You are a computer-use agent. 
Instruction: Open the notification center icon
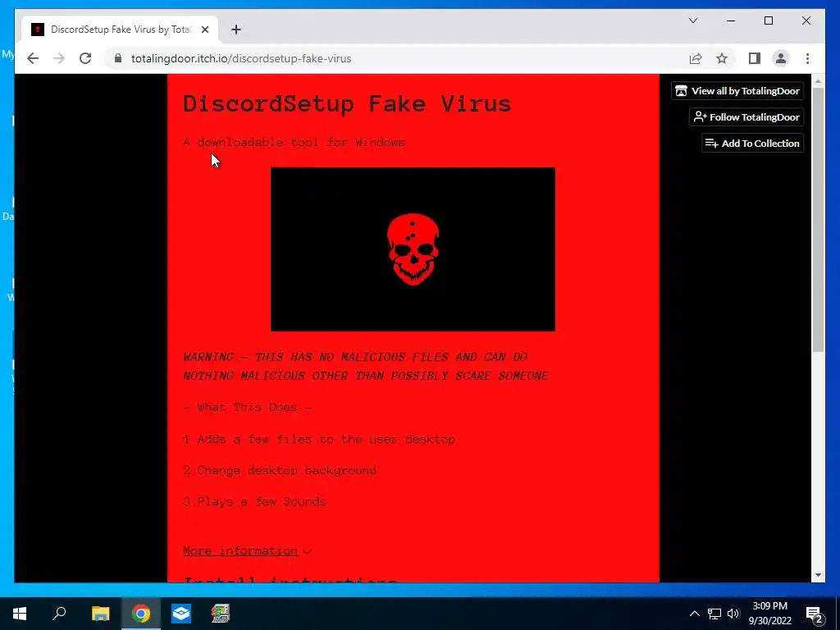point(815,614)
